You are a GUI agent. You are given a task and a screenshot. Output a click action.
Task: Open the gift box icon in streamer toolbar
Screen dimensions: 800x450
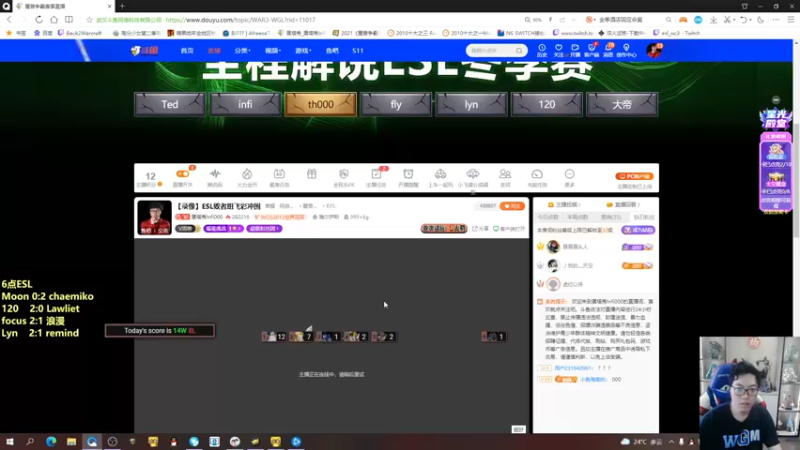(311, 174)
